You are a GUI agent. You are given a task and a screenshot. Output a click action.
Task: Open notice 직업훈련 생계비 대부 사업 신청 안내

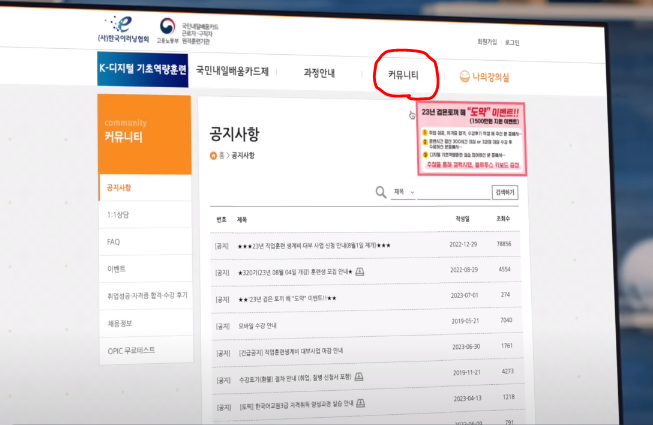pyautogui.click(x=314, y=246)
